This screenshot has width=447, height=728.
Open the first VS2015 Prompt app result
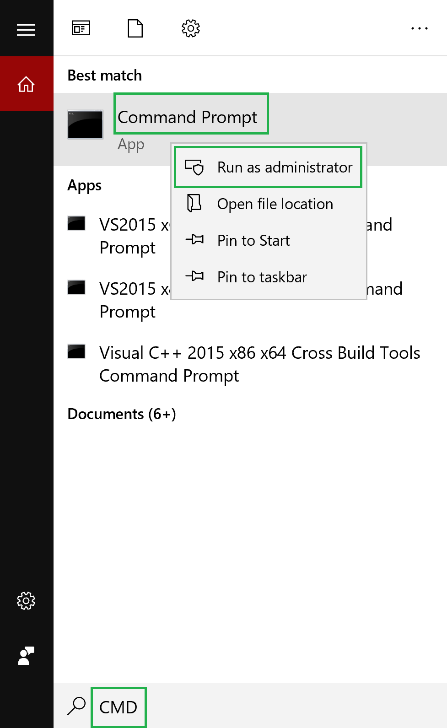click(x=251, y=236)
